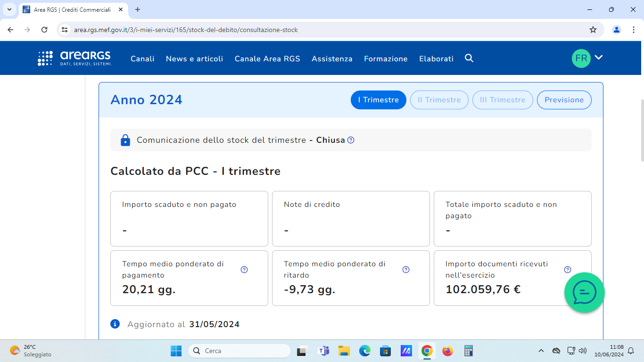This screenshot has width=644, height=362.
Task: Open the Canali menu
Action: click(x=142, y=59)
